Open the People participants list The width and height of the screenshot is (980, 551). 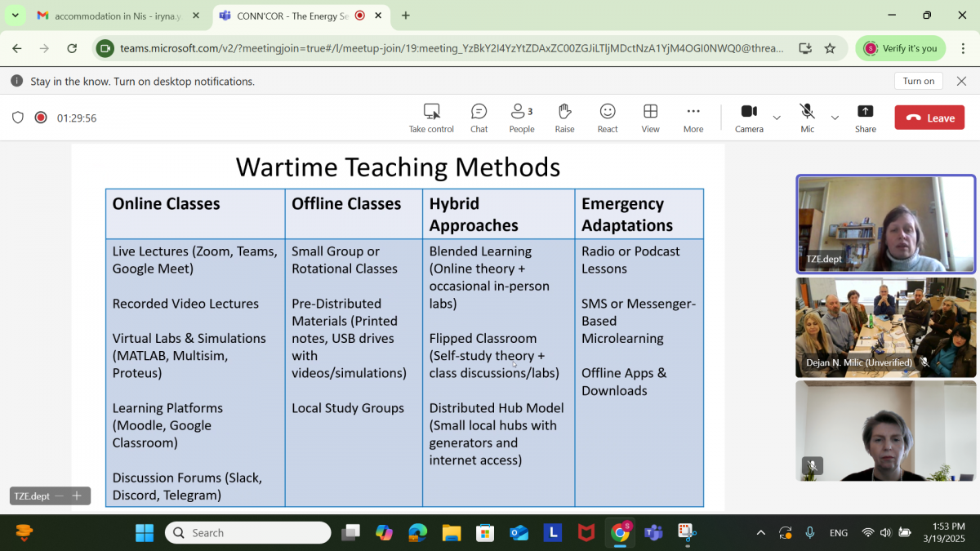[521, 118]
